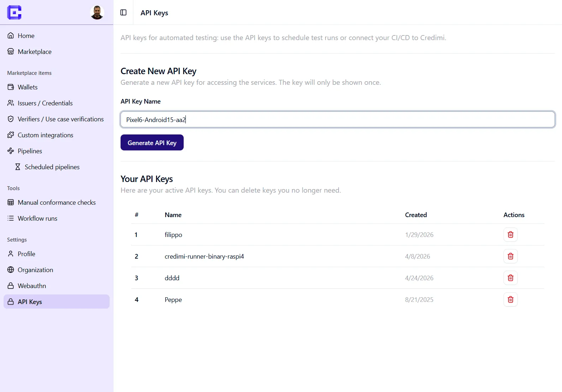Click the Issuers people icon

(11, 103)
